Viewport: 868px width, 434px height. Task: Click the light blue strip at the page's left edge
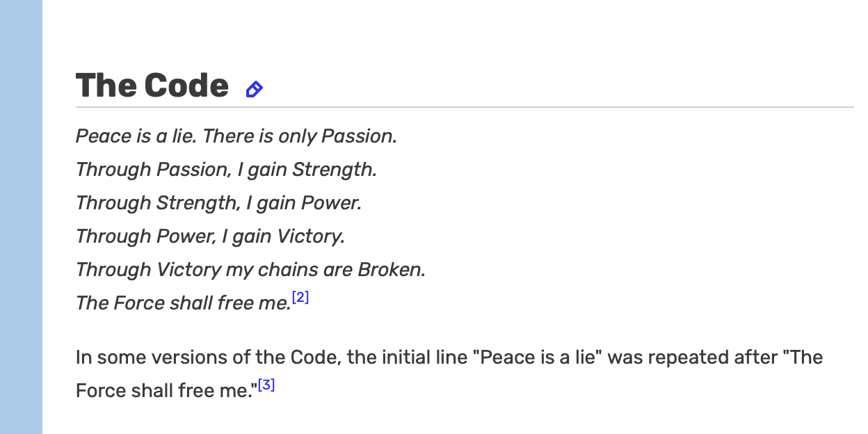coord(21,217)
